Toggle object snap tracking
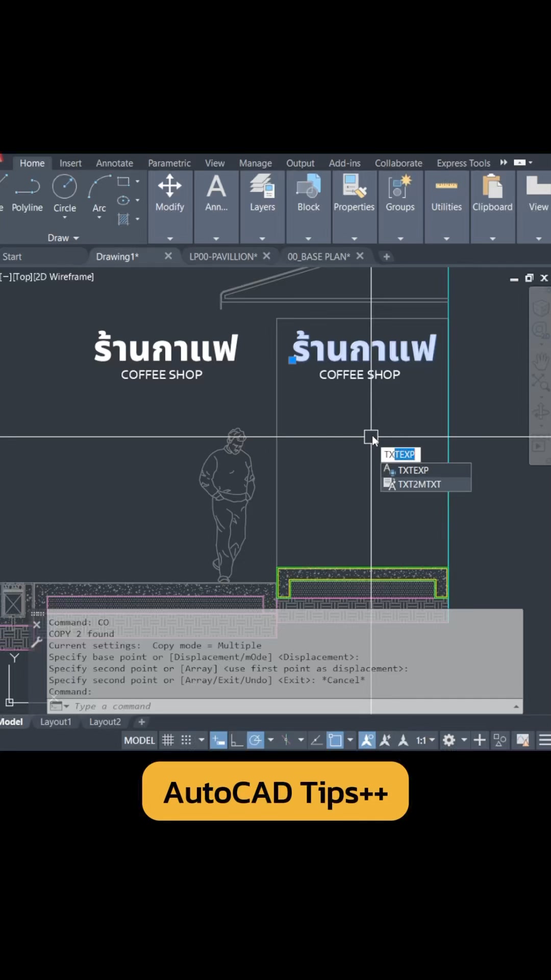Image resolution: width=551 pixels, height=980 pixels. click(x=317, y=740)
